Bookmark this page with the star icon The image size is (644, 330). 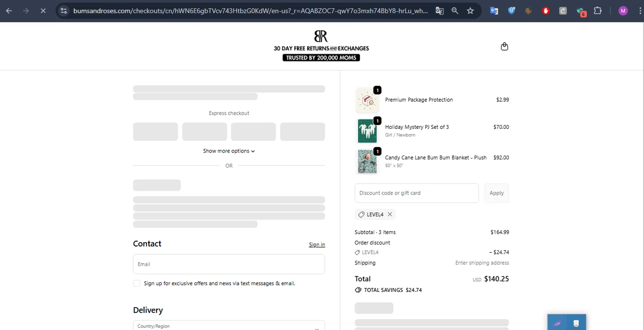pos(470,11)
